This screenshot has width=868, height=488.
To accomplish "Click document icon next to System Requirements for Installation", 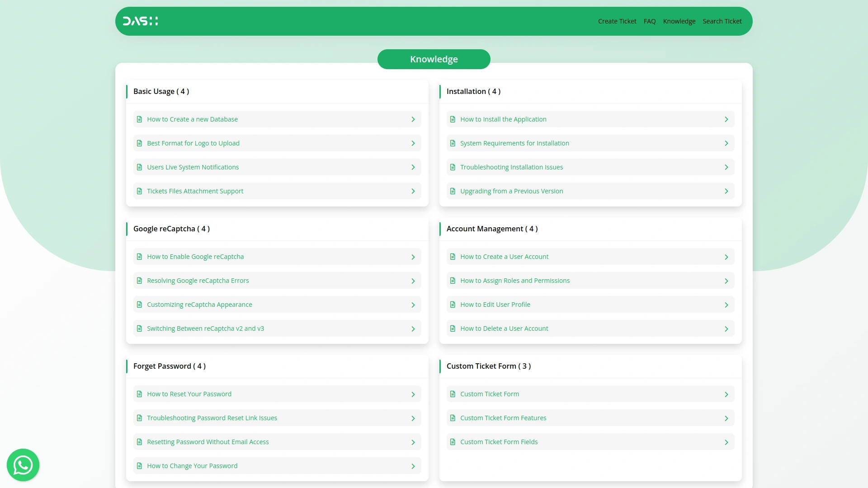I will pos(453,143).
